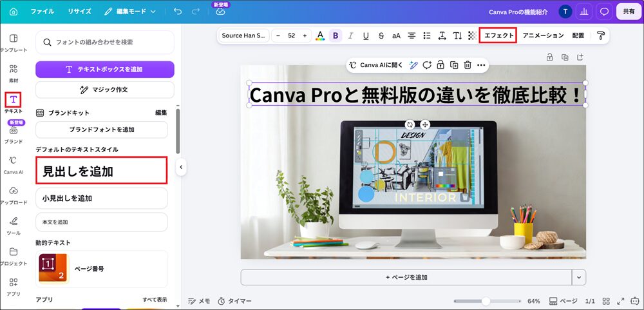Expand the 編集モード dropdown

click(x=130, y=12)
